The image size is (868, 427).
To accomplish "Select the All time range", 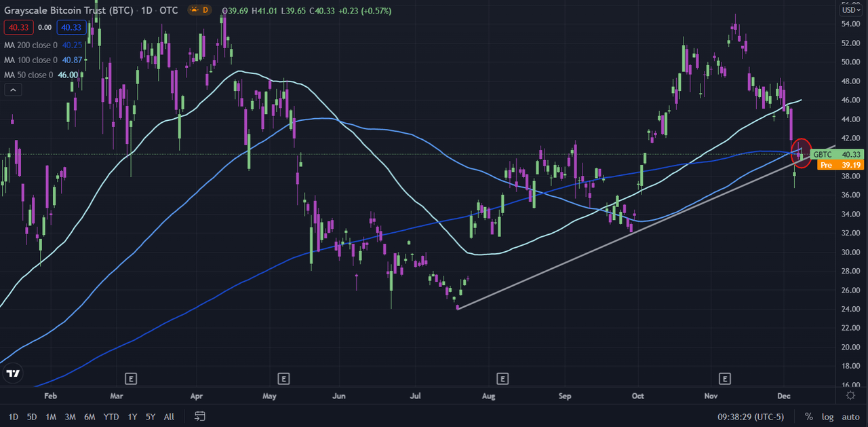I will (169, 416).
